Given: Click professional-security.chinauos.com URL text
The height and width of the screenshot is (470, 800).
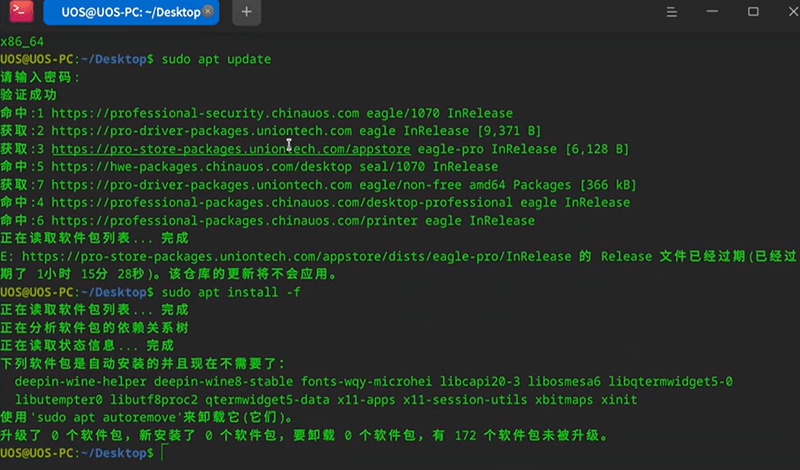Looking at the screenshot, I should coord(205,113).
